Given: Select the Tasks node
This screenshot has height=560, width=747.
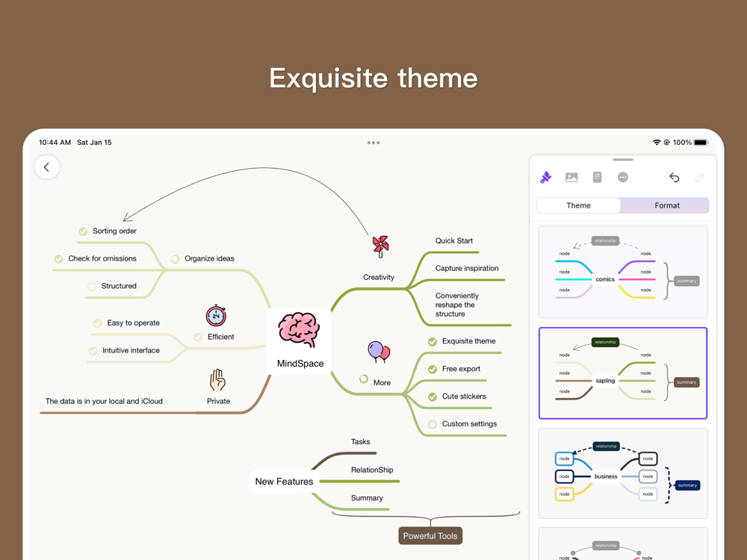Looking at the screenshot, I should coord(360,441).
